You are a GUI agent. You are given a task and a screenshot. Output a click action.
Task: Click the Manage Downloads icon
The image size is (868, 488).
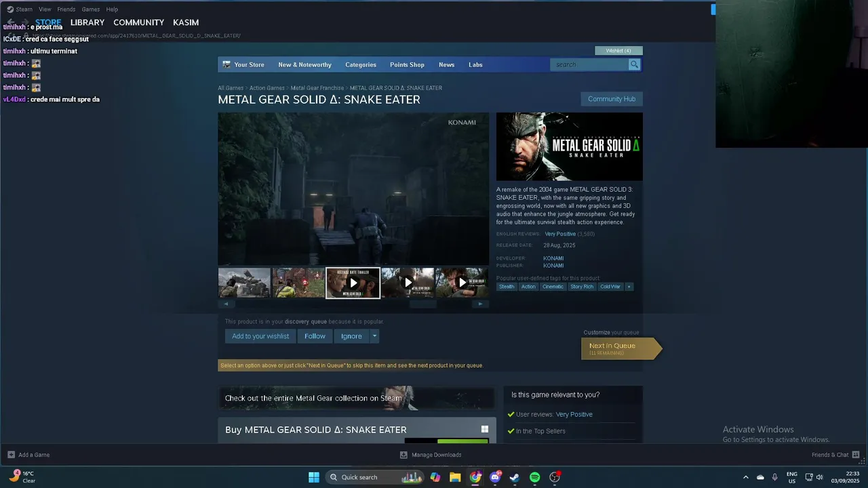tap(403, 455)
